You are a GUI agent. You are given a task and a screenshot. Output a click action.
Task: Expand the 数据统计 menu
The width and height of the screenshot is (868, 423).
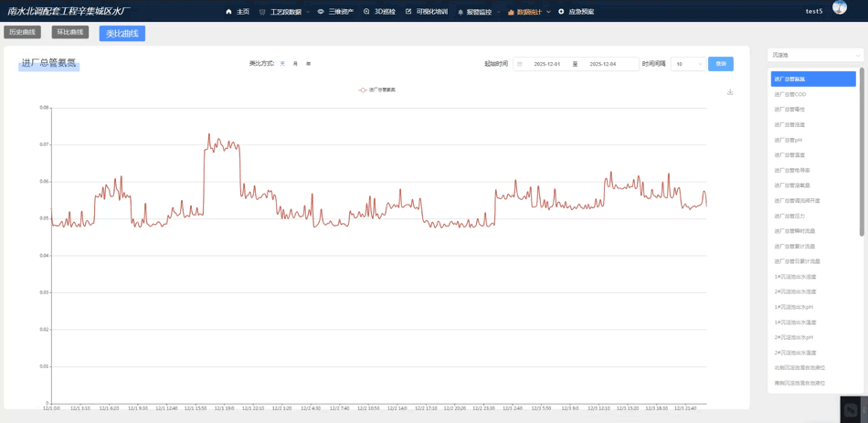(x=529, y=12)
